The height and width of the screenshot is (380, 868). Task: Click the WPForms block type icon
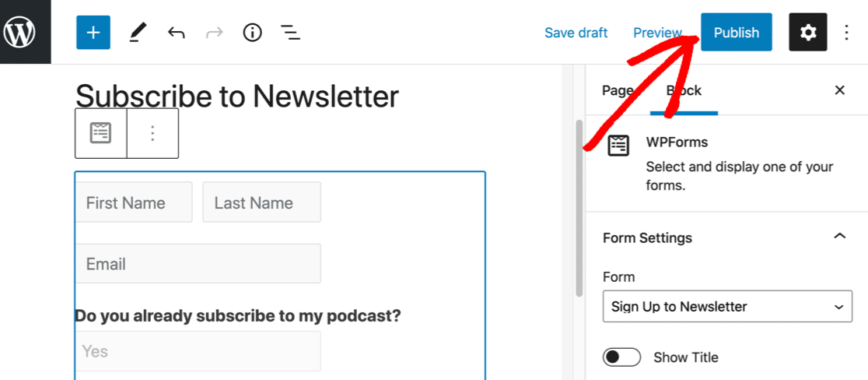pos(101,133)
